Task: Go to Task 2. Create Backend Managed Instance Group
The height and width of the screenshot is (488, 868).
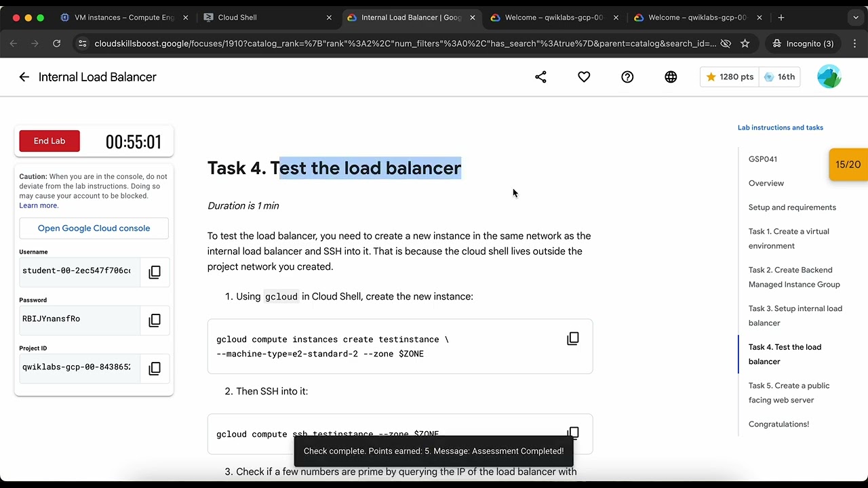Action: click(x=794, y=277)
